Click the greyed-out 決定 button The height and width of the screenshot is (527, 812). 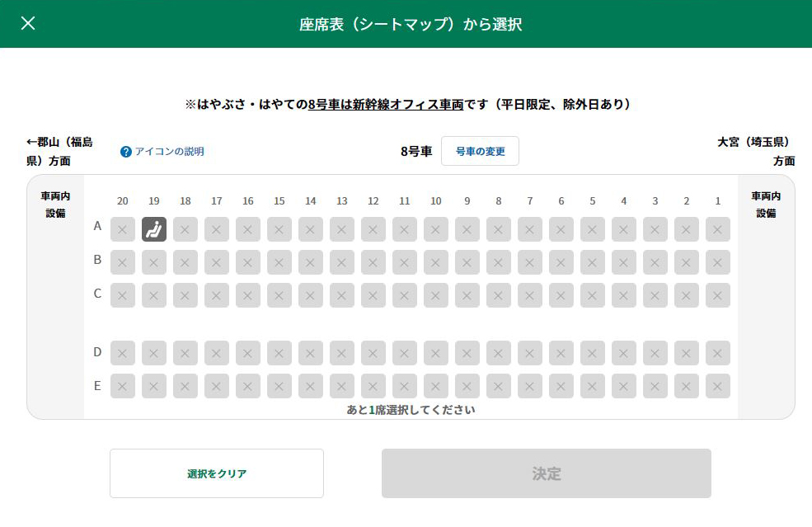pos(547,473)
